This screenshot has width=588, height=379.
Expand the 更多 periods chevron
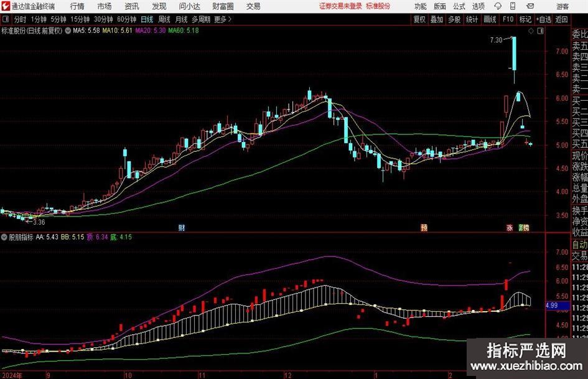(x=230, y=19)
